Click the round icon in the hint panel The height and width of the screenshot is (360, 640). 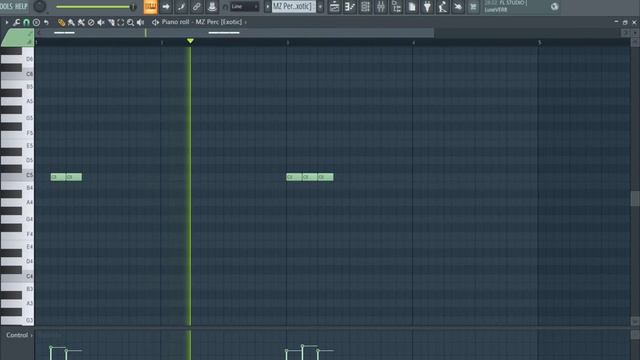click(x=554, y=7)
